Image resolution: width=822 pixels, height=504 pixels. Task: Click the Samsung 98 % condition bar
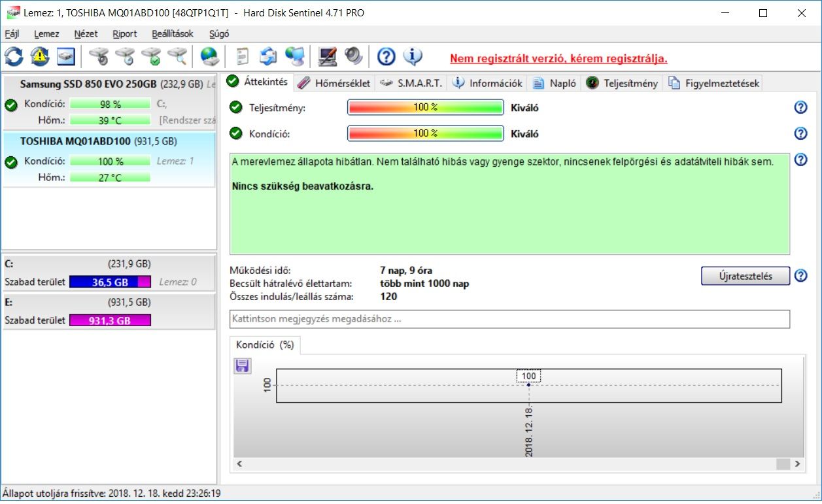(x=110, y=104)
